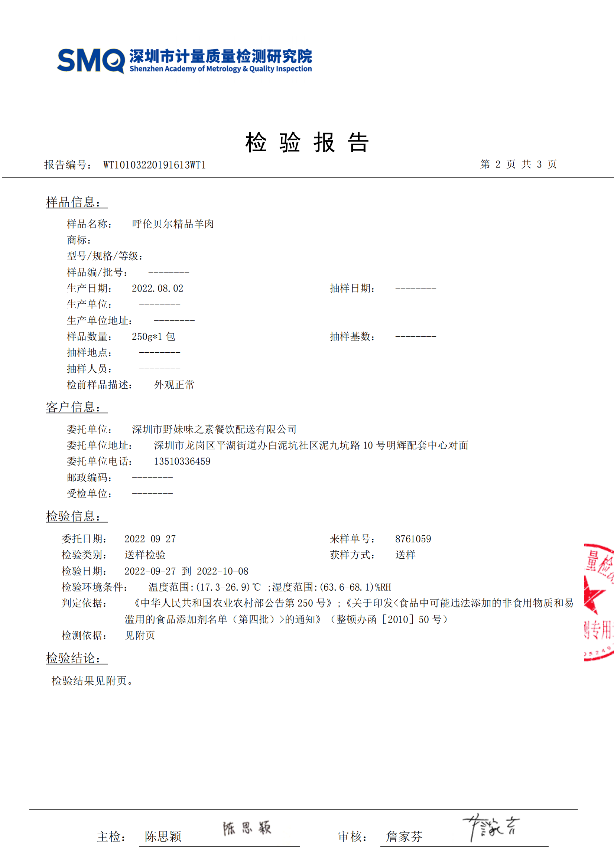Click the 型号/规格/等级 label
614x868 pixels.
105,256
